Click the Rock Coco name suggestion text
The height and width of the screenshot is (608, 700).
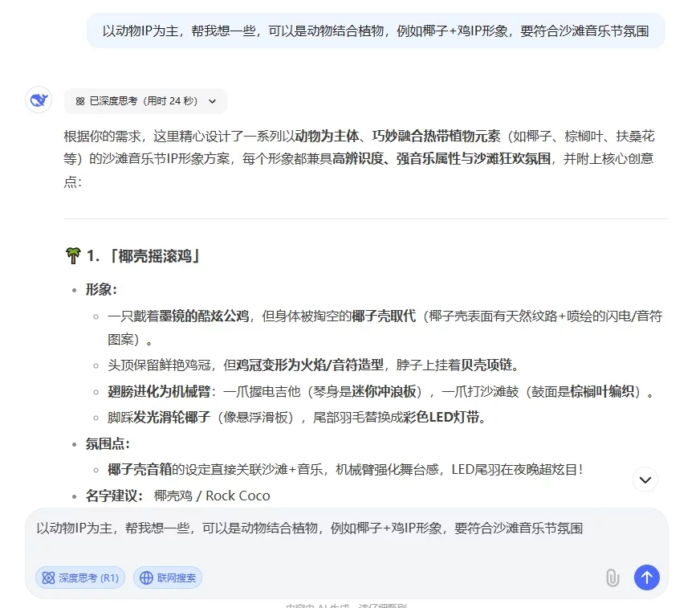238,496
